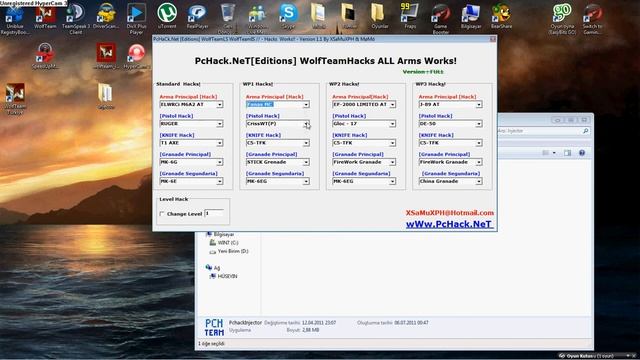Open WP1 Pistol Hack CrissWT(P) dropdown
Image resolution: width=640 pixels, height=360 pixels.
pyautogui.click(x=306, y=124)
